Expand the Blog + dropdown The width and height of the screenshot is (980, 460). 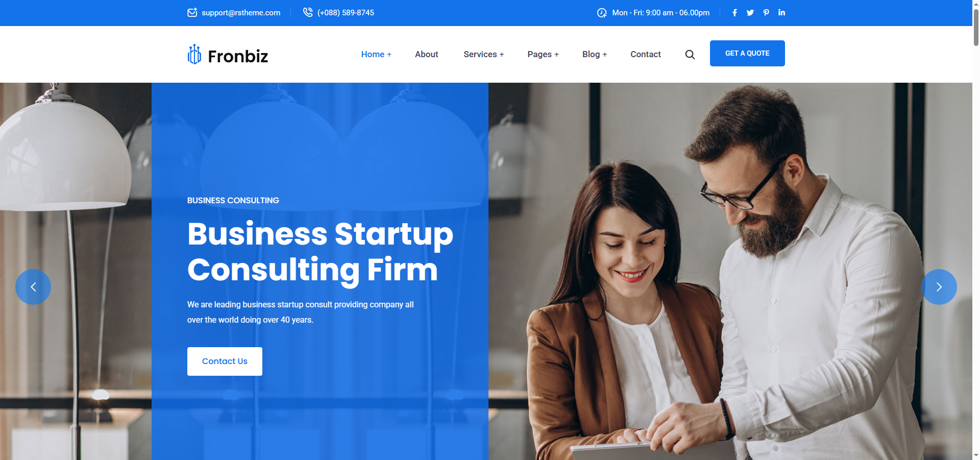coord(595,54)
